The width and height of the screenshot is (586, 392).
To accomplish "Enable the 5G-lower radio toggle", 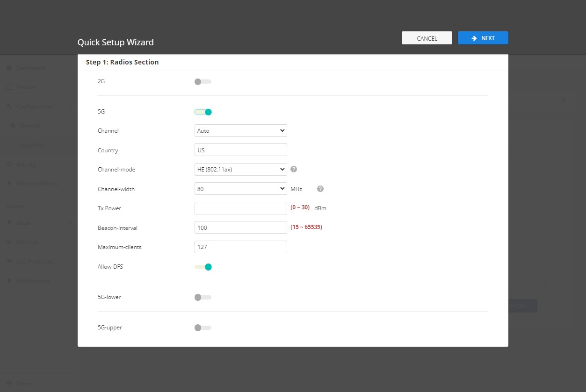I will click(x=203, y=297).
